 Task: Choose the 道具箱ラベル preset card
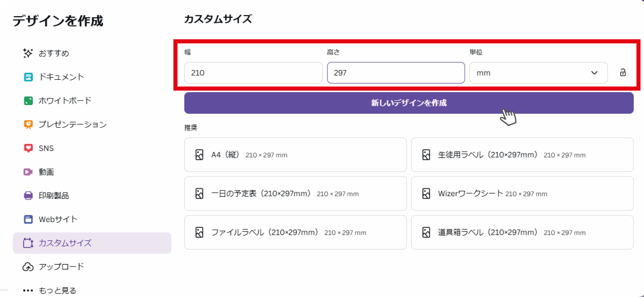click(522, 232)
